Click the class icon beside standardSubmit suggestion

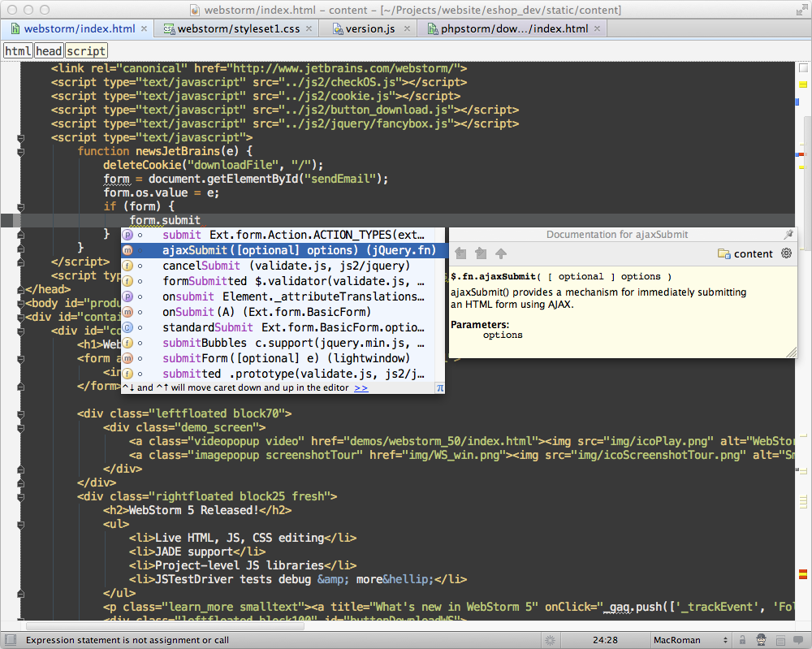[x=127, y=327]
